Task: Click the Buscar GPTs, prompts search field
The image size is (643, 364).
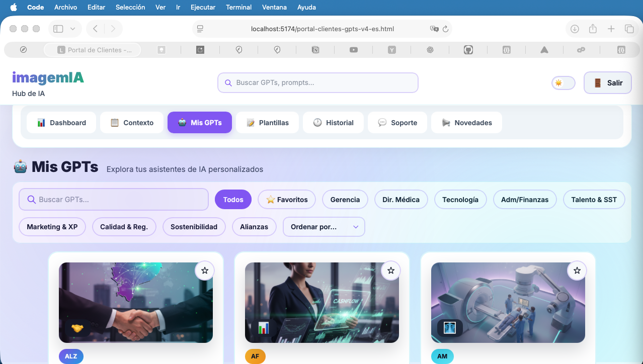Action: [x=317, y=82]
